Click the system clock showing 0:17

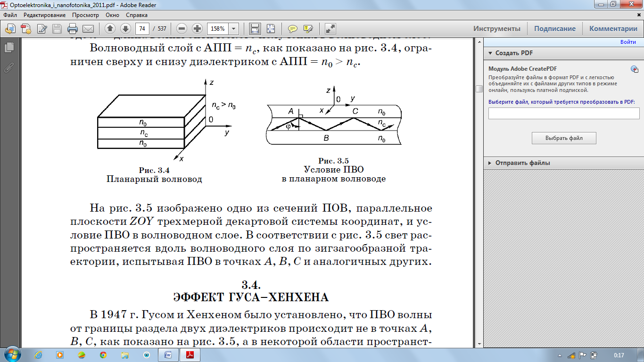(619, 355)
